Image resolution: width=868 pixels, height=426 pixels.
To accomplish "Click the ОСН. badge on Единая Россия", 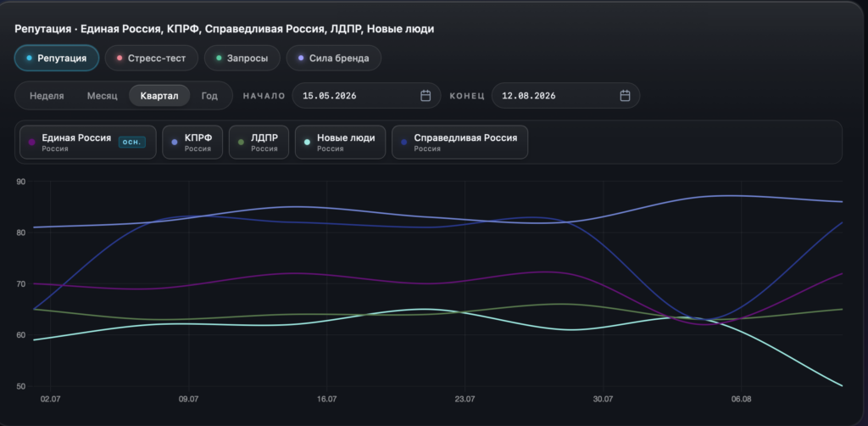I will (x=131, y=143).
